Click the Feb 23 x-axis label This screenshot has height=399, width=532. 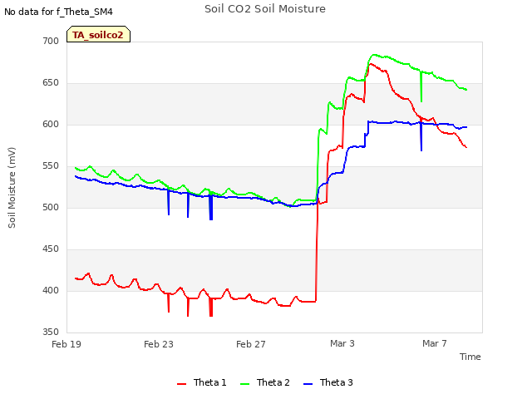click(x=159, y=344)
